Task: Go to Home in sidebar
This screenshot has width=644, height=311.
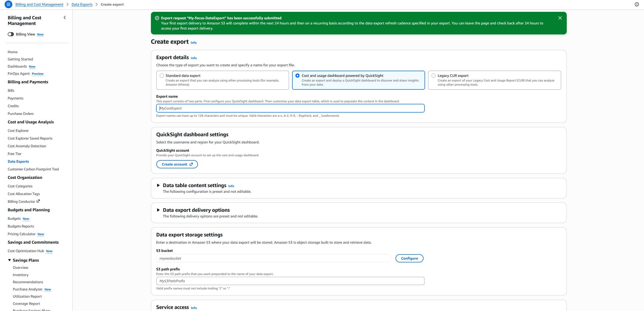Action: [x=13, y=52]
